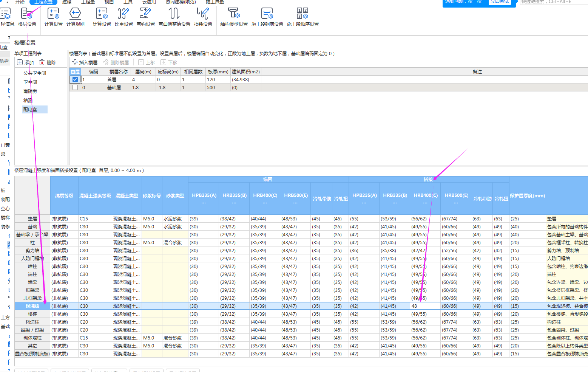
Task: Click 下移 floor button
Action: pyautogui.click(x=169, y=62)
